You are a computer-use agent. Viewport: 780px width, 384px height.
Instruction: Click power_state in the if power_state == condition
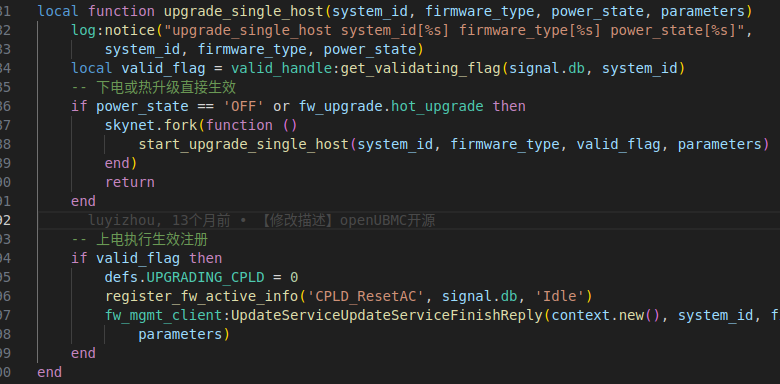[142, 106]
